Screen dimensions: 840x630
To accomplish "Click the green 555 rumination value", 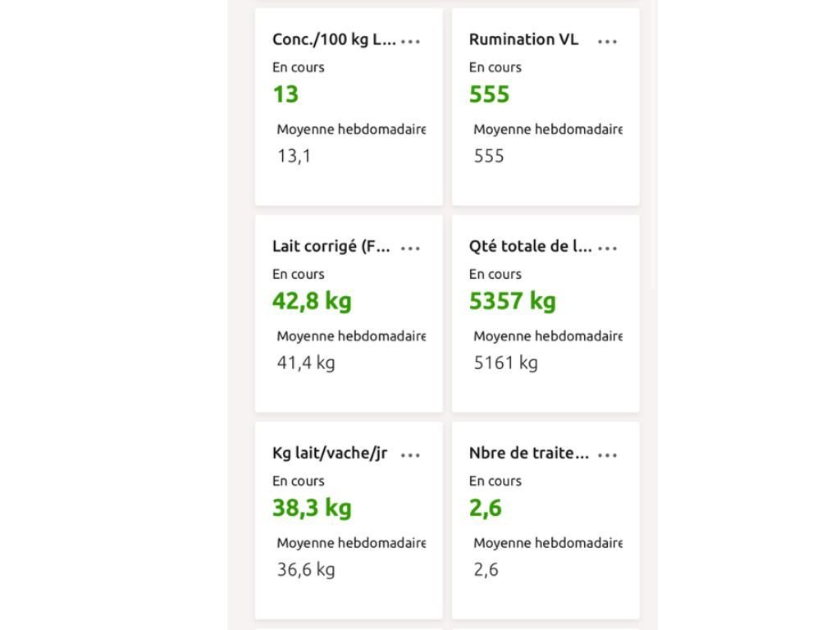I will tap(490, 94).
